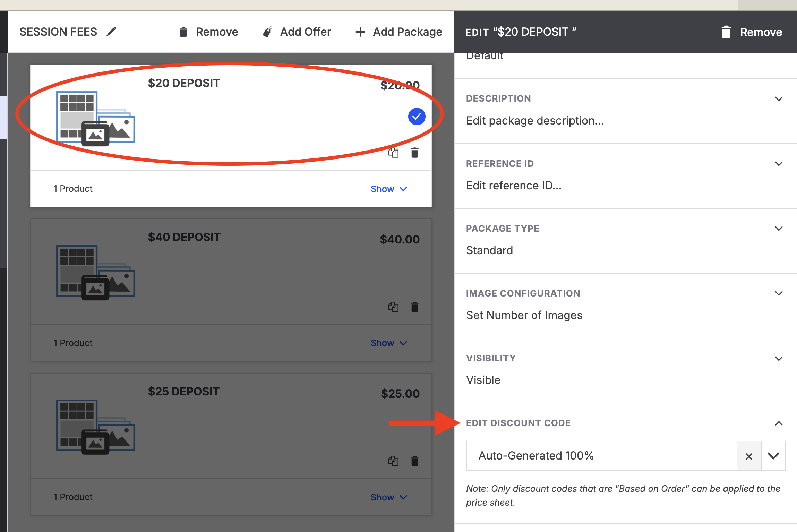
Task: Click trash icon on $25 Deposit package
Action: (x=414, y=461)
